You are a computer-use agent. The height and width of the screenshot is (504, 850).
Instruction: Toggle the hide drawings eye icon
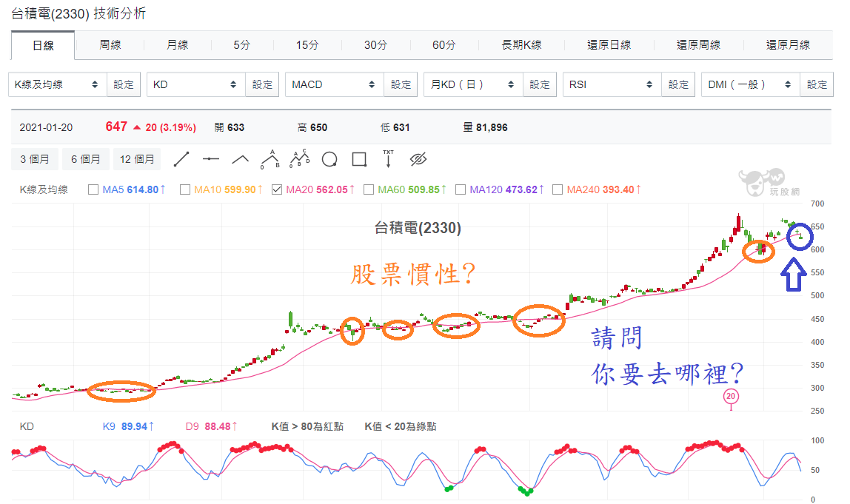(x=418, y=159)
